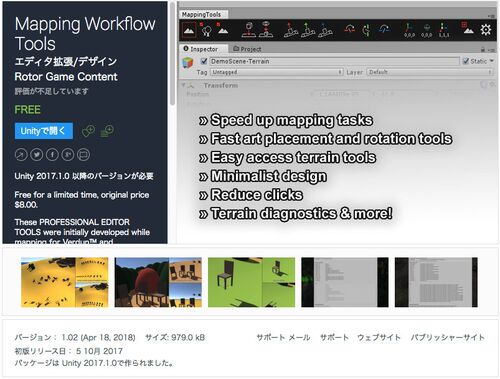The width and height of the screenshot is (500, 379).
Task: Select the MappingTools tab
Action: (x=204, y=14)
